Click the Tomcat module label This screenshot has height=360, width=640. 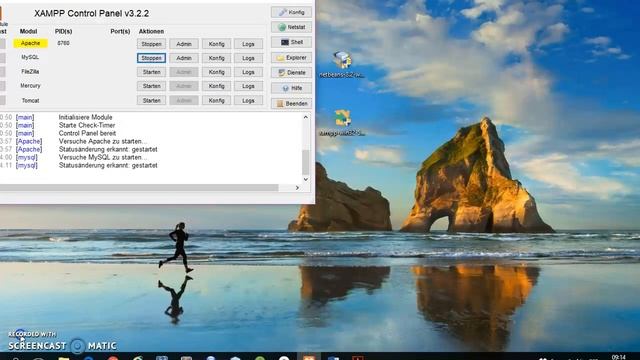click(30, 100)
